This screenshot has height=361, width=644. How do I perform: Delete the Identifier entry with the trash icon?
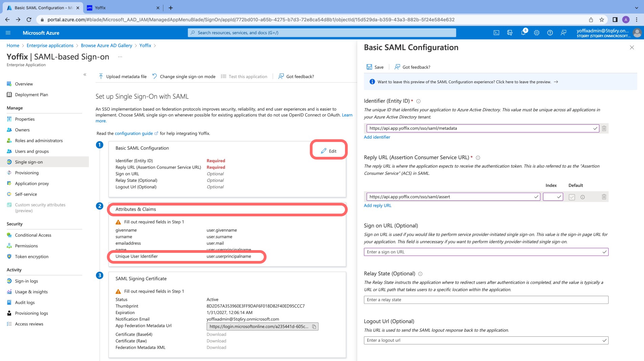604,128
